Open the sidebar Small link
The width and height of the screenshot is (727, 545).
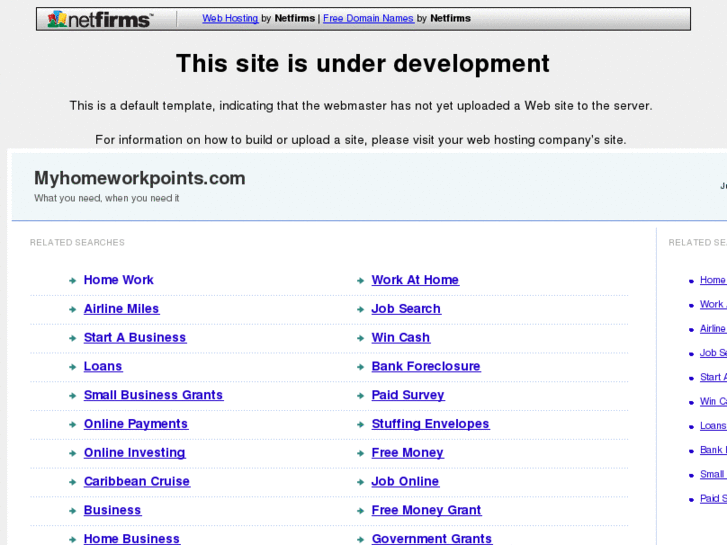pos(713,474)
